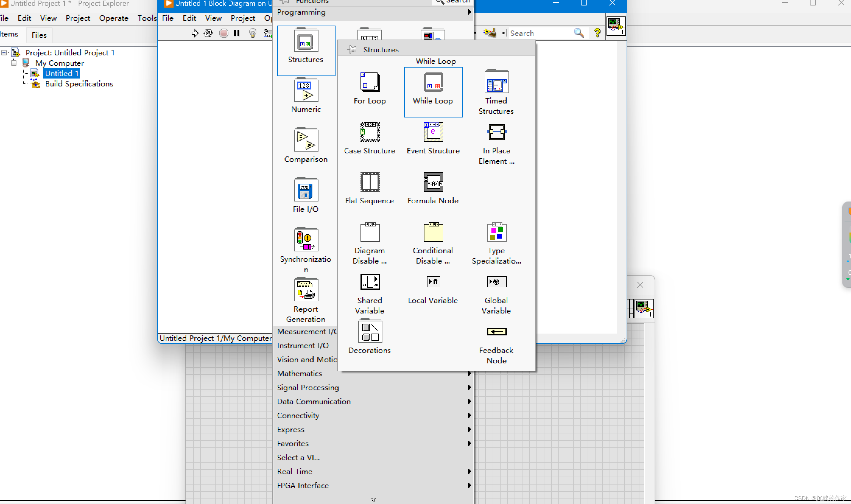Select the While Loop structure
Screen dimensions: 851x504
click(x=433, y=82)
